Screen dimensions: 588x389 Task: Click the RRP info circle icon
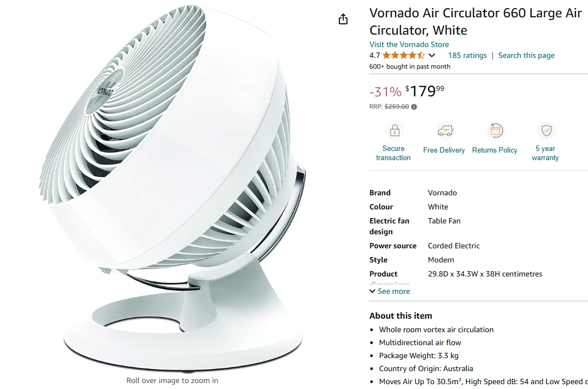(x=414, y=107)
